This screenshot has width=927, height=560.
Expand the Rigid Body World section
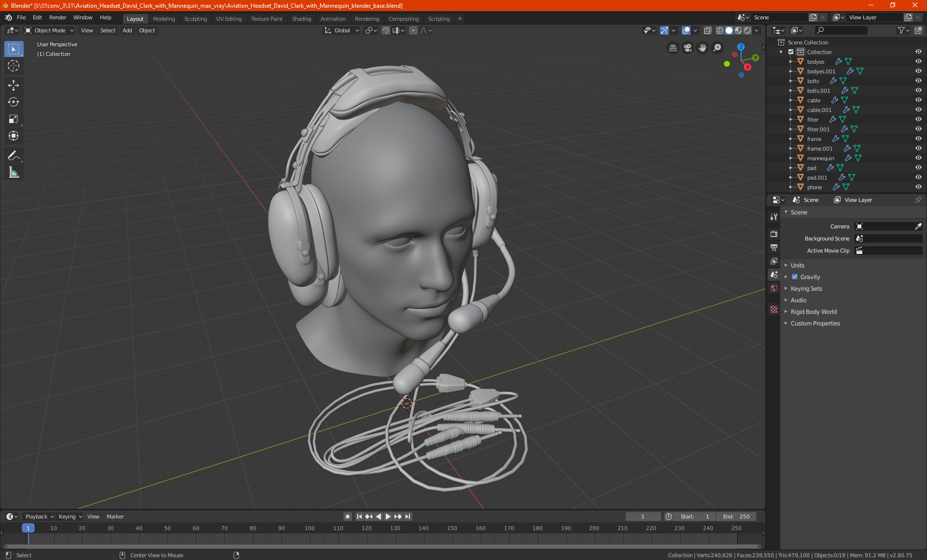click(813, 311)
